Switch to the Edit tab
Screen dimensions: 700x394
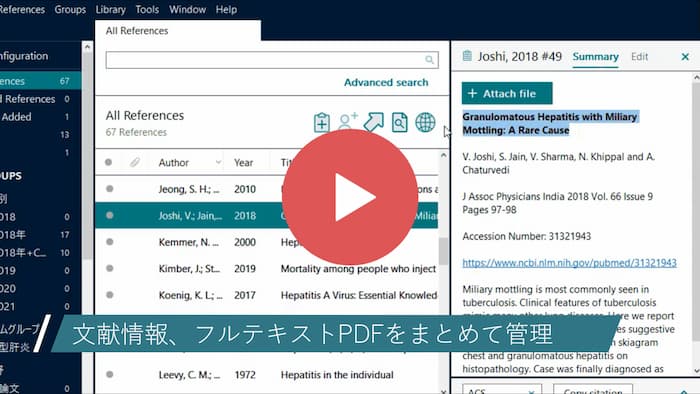click(639, 57)
